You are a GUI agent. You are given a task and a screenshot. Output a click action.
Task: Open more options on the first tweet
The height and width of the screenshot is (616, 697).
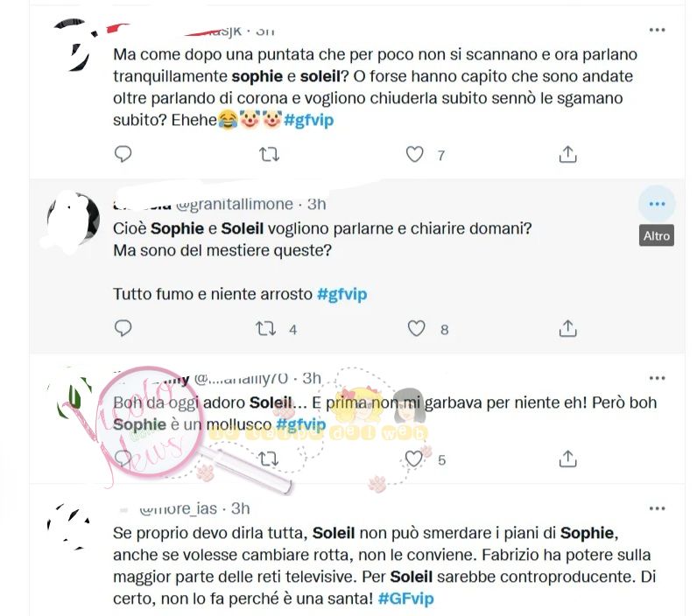[657, 30]
